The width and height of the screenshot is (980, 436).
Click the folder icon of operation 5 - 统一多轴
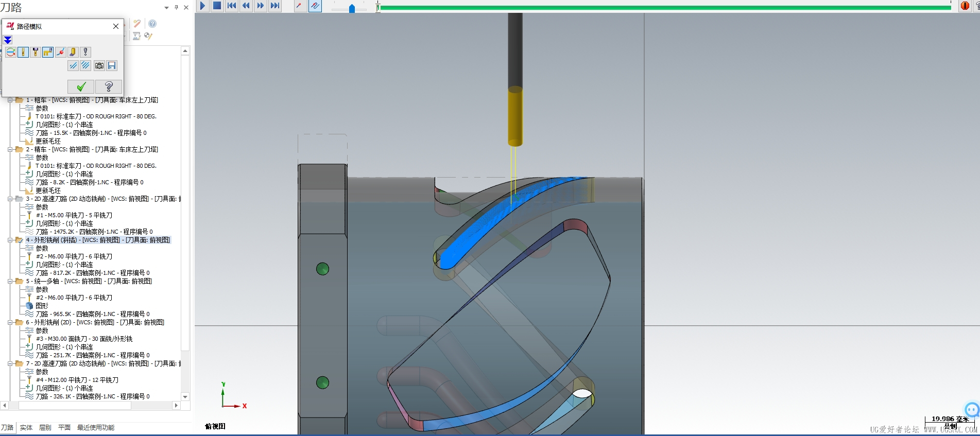pos(19,281)
